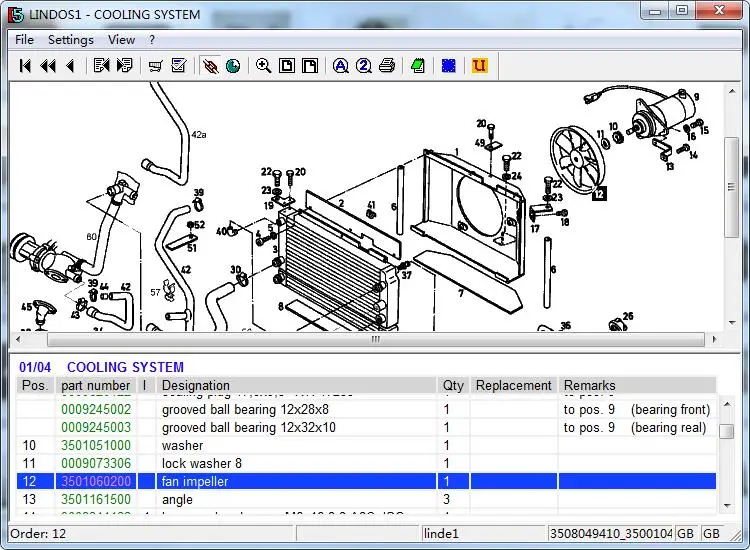Open the File menu
The width and height of the screenshot is (750, 550).
point(24,40)
